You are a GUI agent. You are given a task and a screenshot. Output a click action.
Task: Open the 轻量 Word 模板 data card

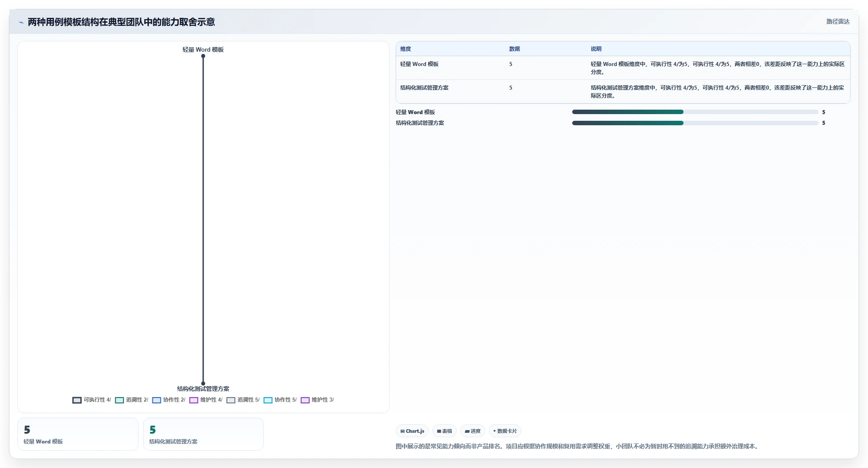pos(78,434)
